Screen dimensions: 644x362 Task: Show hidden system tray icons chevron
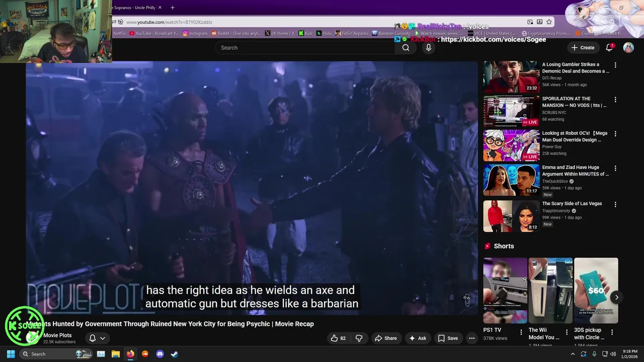click(573, 354)
